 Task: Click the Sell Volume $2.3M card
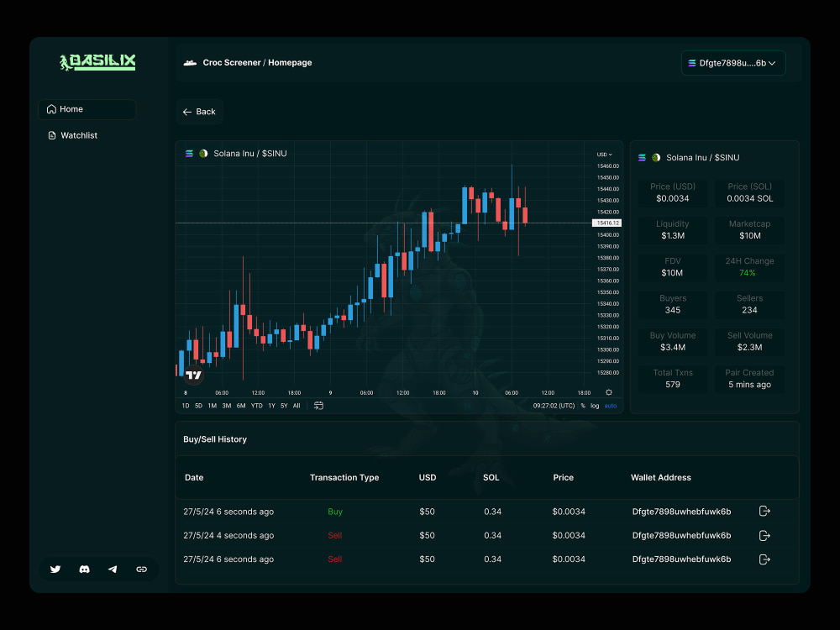(749, 342)
